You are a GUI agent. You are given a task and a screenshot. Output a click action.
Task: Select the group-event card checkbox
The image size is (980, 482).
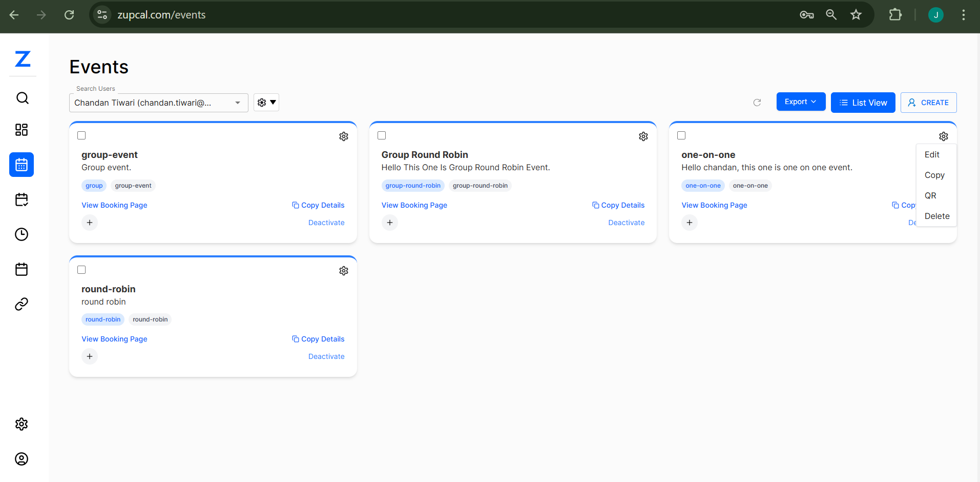pyautogui.click(x=81, y=135)
